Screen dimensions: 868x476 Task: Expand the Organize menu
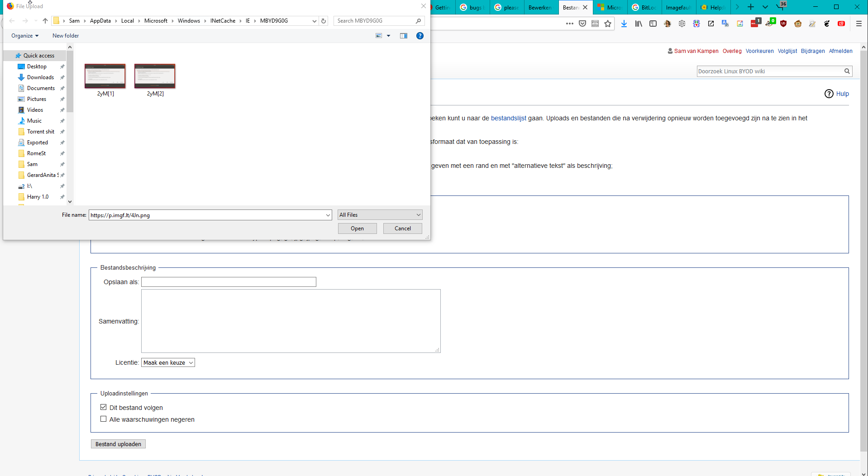[25, 36]
